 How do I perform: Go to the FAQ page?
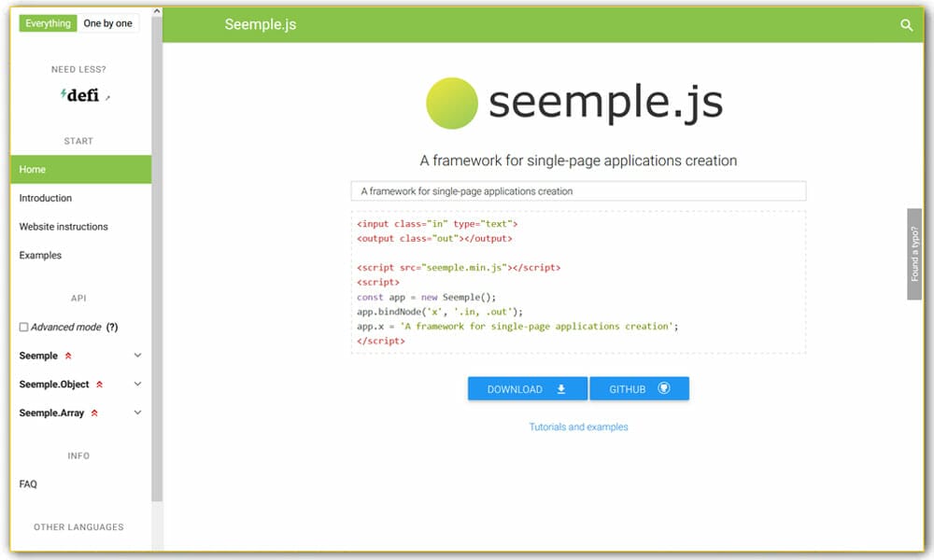[x=28, y=483]
